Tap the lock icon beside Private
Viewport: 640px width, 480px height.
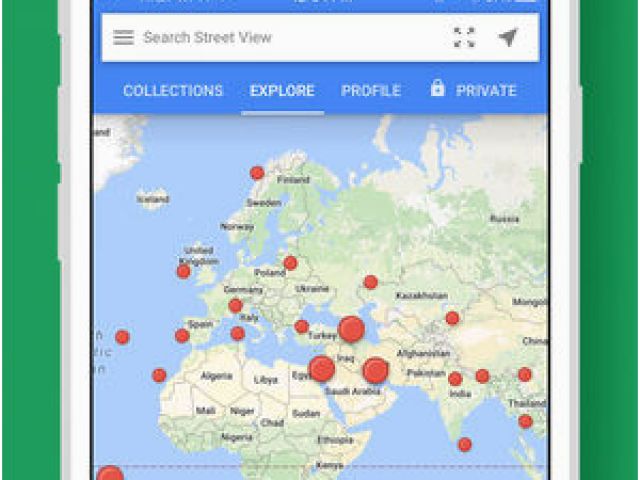[x=437, y=88]
